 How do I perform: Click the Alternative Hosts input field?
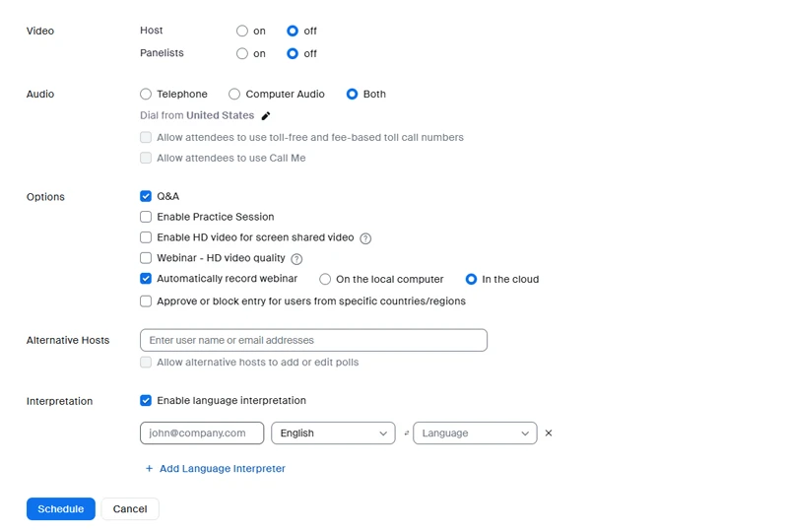tap(313, 341)
